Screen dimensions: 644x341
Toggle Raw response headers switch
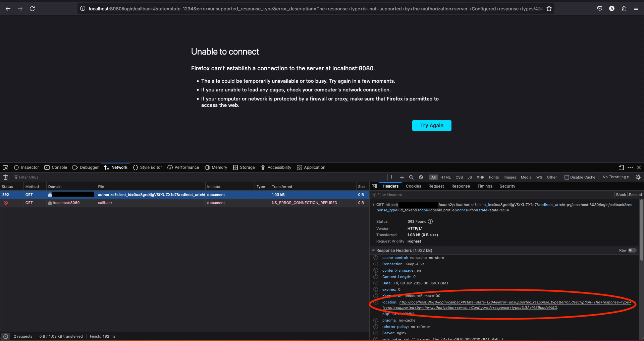pos(632,250)
